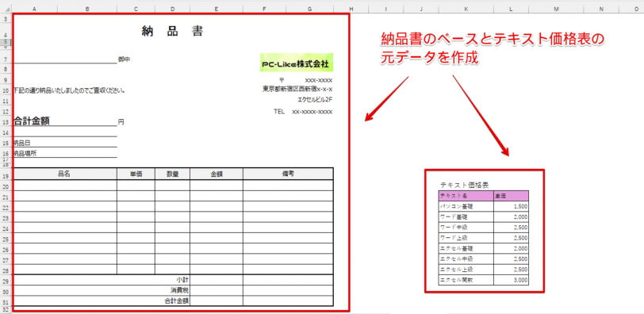This screenshot has width=644, height=314.
Task: Click row 25 header
Action: [x=6, y=239]
